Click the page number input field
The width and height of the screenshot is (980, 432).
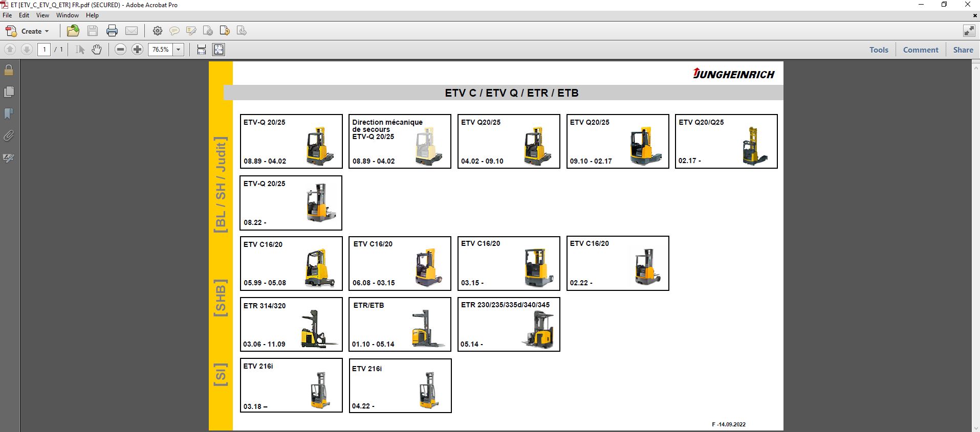click(44, 50)
